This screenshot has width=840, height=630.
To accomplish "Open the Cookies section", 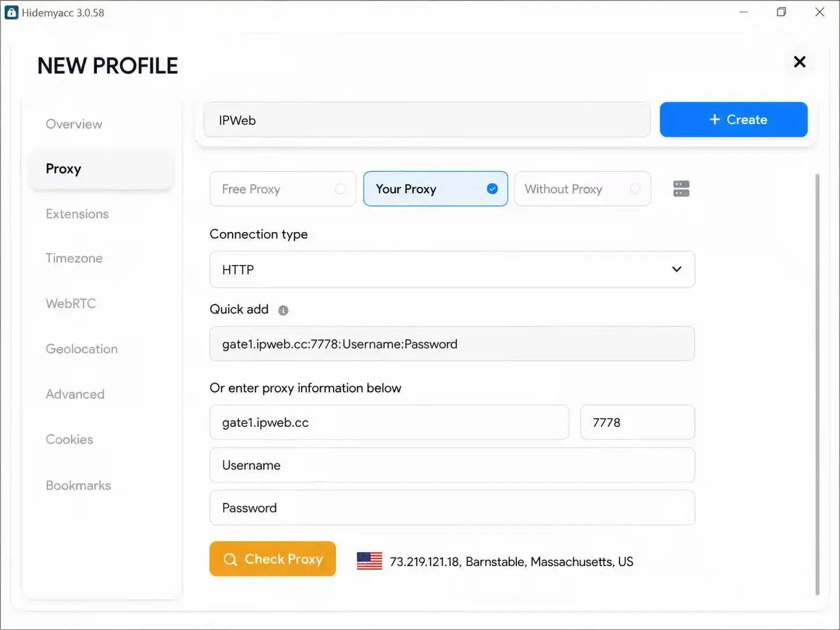I will click(69, 439).
